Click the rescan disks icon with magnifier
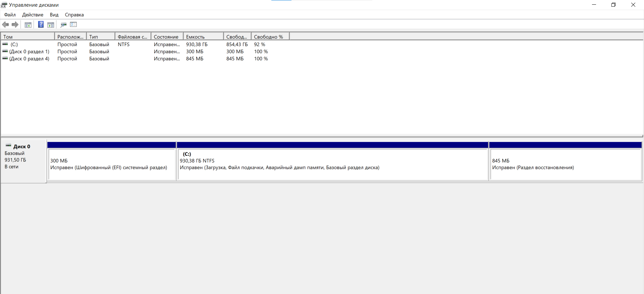This screenshot has width=644, height=294. [63, 24]
